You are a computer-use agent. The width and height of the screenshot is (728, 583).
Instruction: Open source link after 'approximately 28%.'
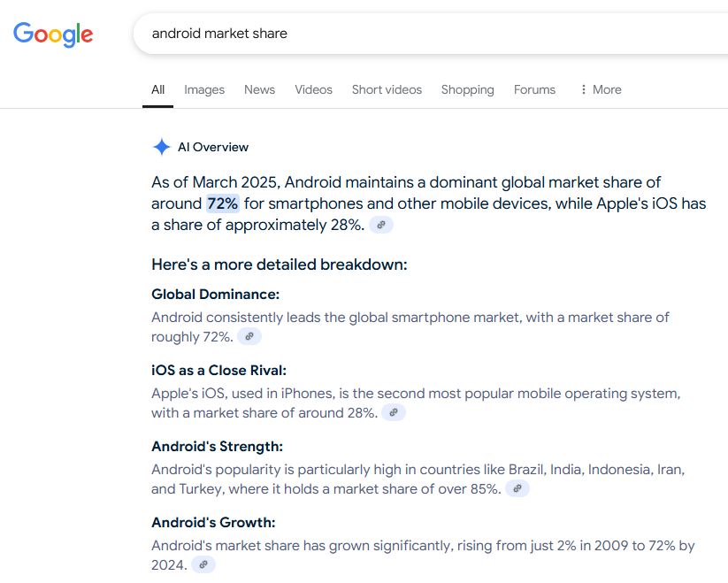coord(381,225)
